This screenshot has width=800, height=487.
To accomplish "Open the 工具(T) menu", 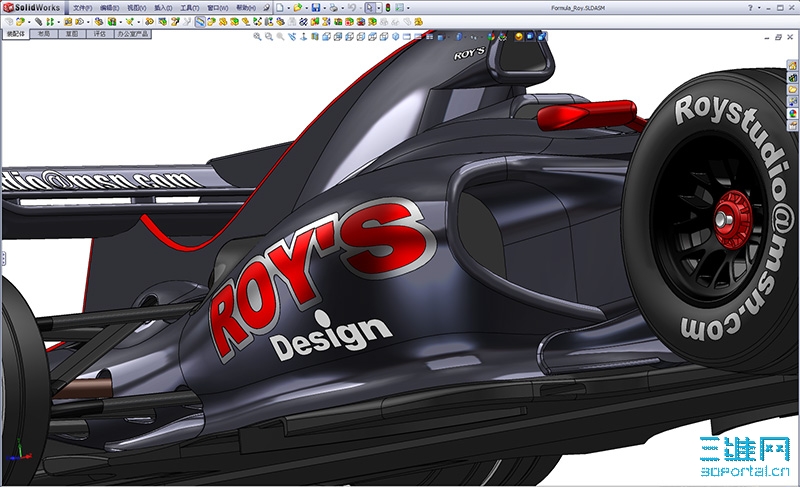I will (189, 8).
